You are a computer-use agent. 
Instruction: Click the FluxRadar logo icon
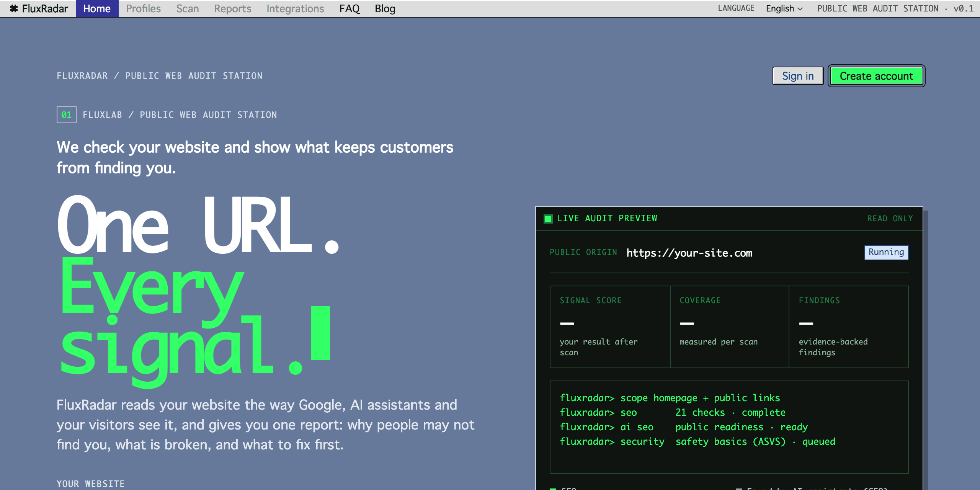[x=14, y=8]
